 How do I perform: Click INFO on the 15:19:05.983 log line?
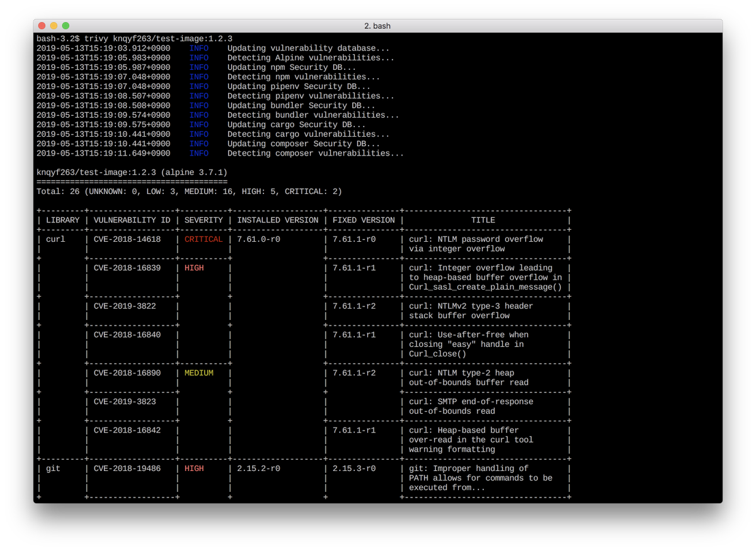pyautogui.click(x=199, y=58)
